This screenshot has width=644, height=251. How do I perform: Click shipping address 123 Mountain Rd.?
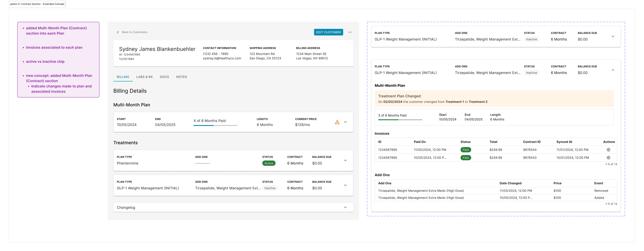262,54
